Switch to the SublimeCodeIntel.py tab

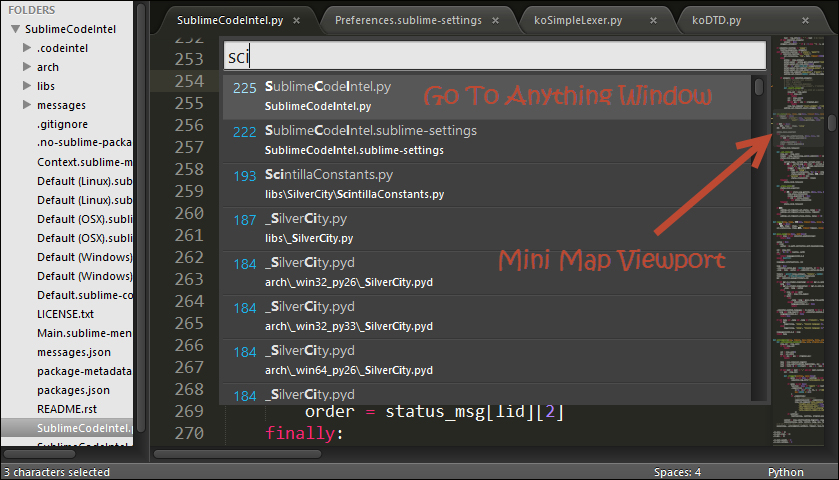[230, 20]
